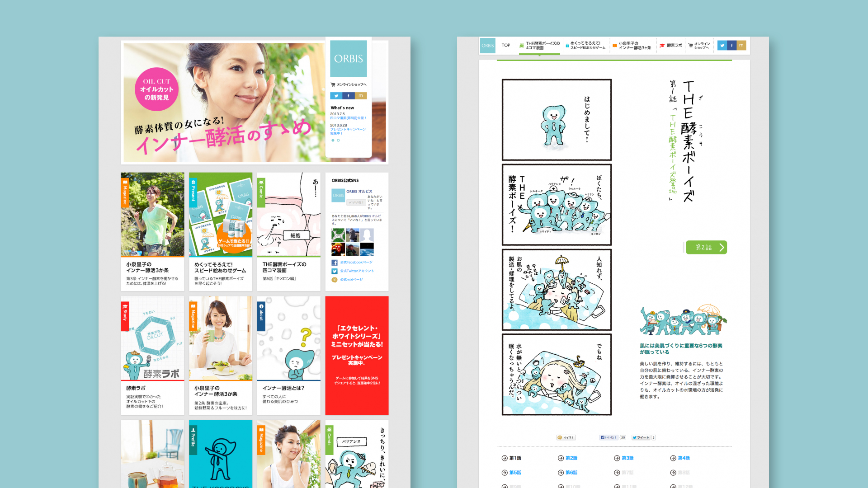
Task: Click the orange Magazine tag on the jogging card
Action: pos(125,192)
